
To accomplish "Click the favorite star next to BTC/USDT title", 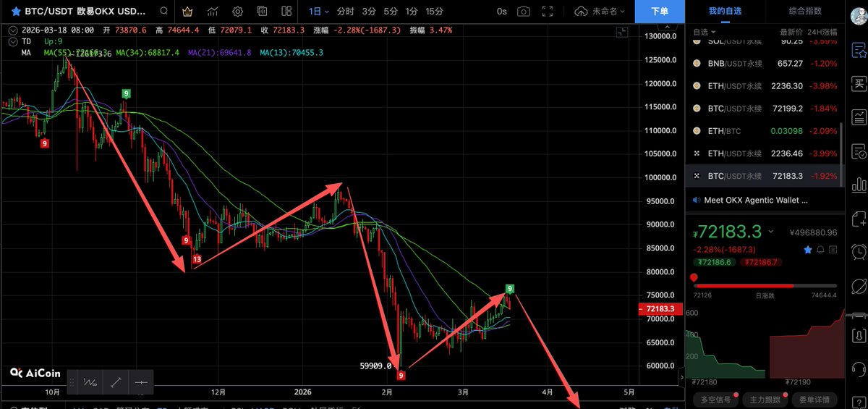I will pyautogui.click(x=15, y=12).
